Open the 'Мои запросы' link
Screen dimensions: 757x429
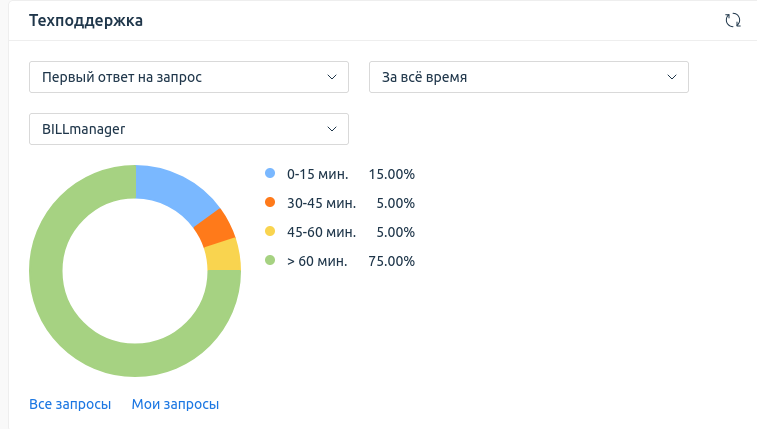point(175,404)
